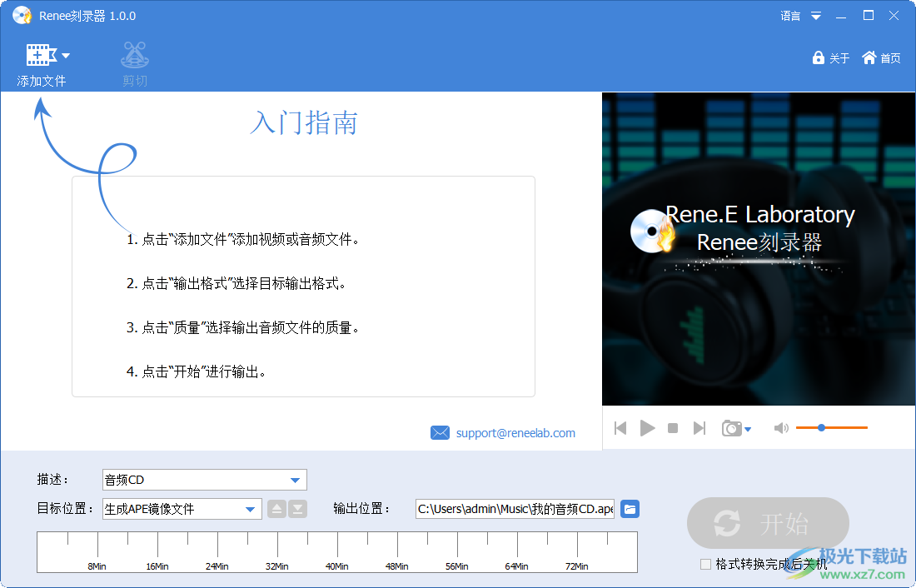Open the blue folder icon beside output path

630,508
